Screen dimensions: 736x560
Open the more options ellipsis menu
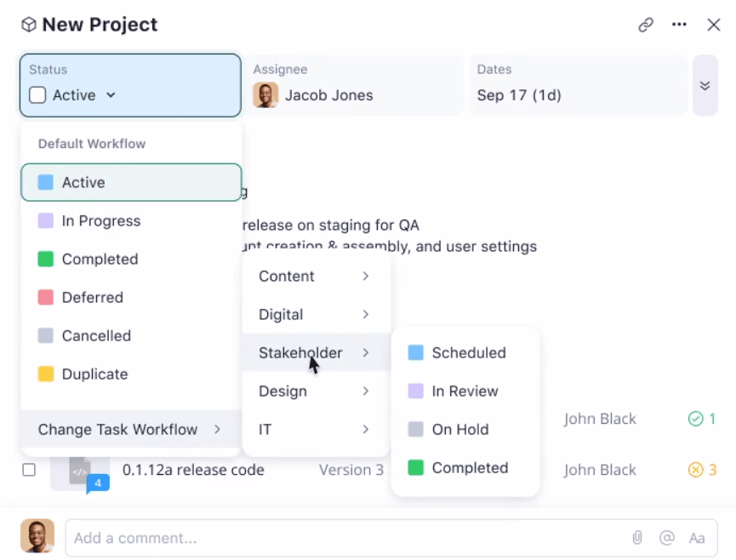coord(679,26)
